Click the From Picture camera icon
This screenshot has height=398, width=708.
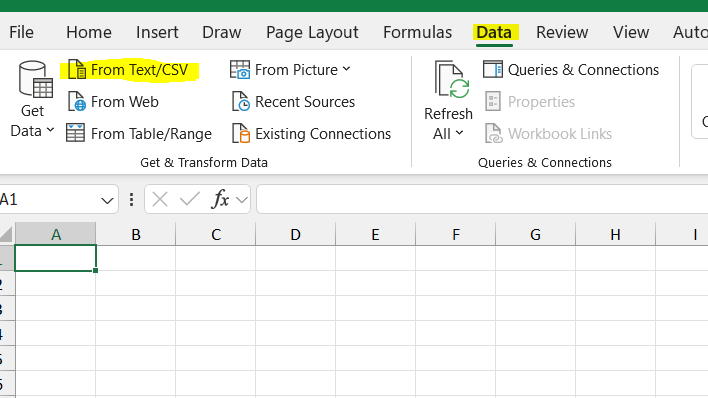click(x=240, y=70)
